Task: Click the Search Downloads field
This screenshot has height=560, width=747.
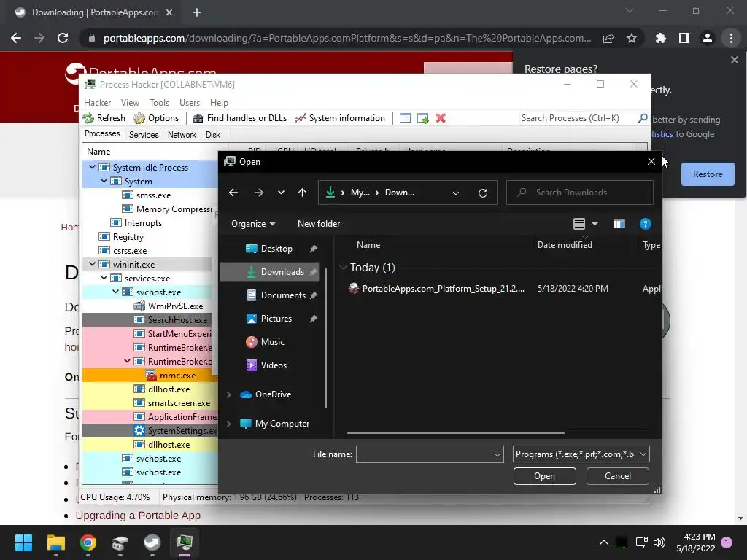Action: pyautogui.click(x=580, y=192)
